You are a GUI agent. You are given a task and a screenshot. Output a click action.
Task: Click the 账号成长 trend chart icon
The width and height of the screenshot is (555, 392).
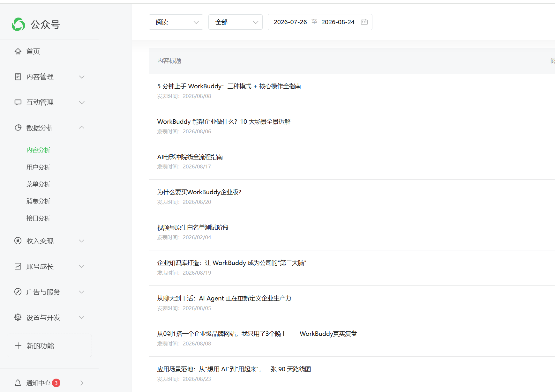point(18,266)
